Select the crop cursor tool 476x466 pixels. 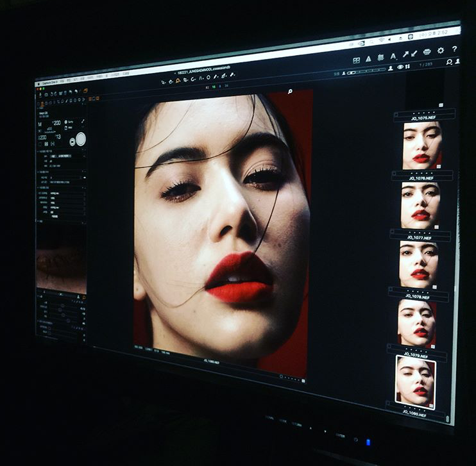coord(185,79)
